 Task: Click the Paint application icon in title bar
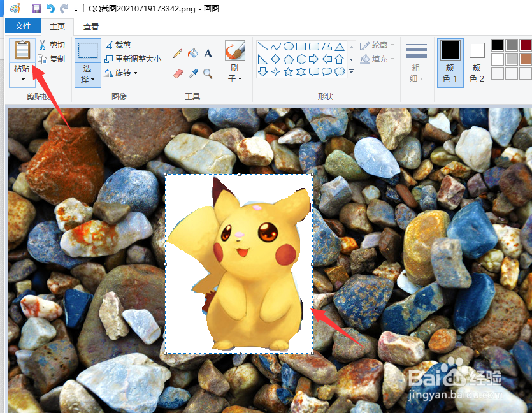[x=15, y=8]
